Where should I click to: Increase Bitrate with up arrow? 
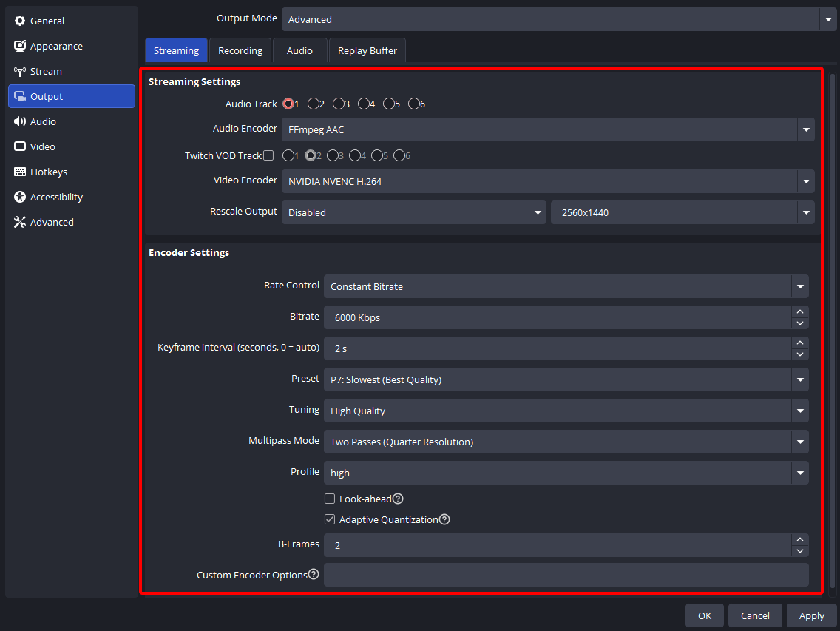[x=800, y=311]
